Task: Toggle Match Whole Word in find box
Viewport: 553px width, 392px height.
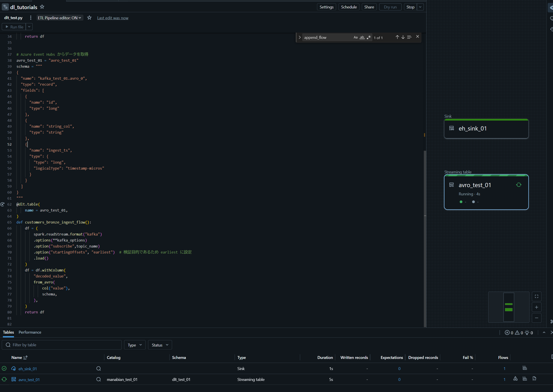Action: point(362,38)
